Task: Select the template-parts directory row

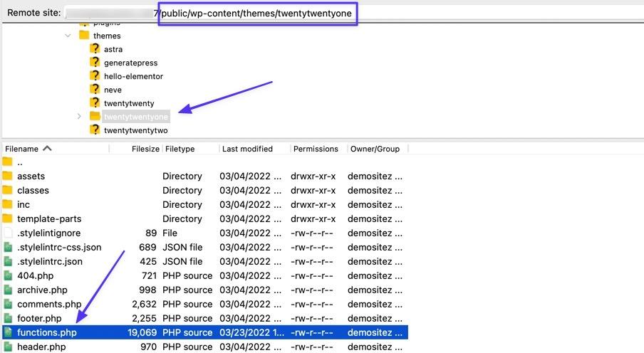Action: click(49, 218)
